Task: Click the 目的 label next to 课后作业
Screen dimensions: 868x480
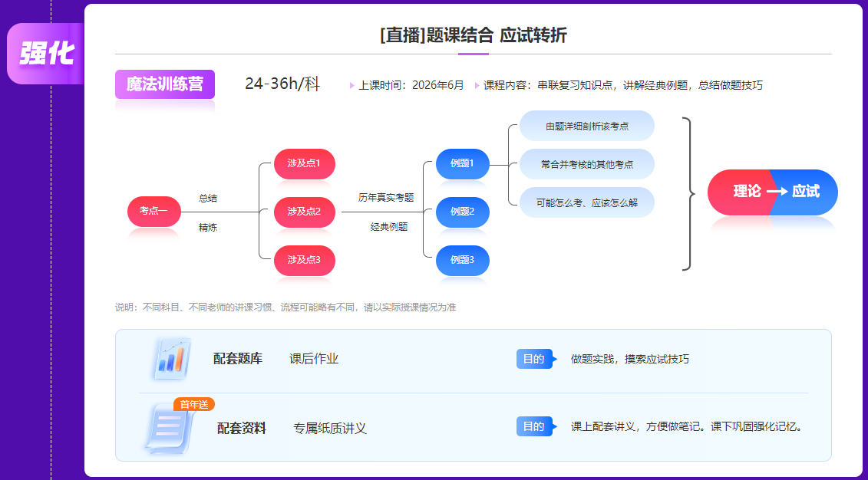Action: point(535,357)
